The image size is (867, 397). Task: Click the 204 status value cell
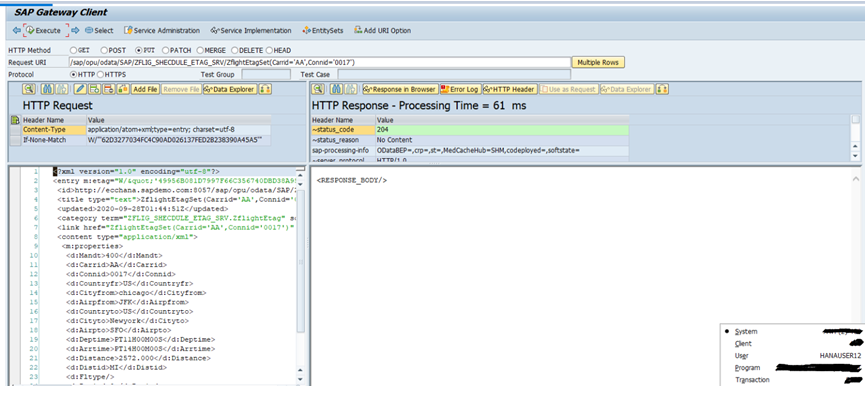(502, 130)
